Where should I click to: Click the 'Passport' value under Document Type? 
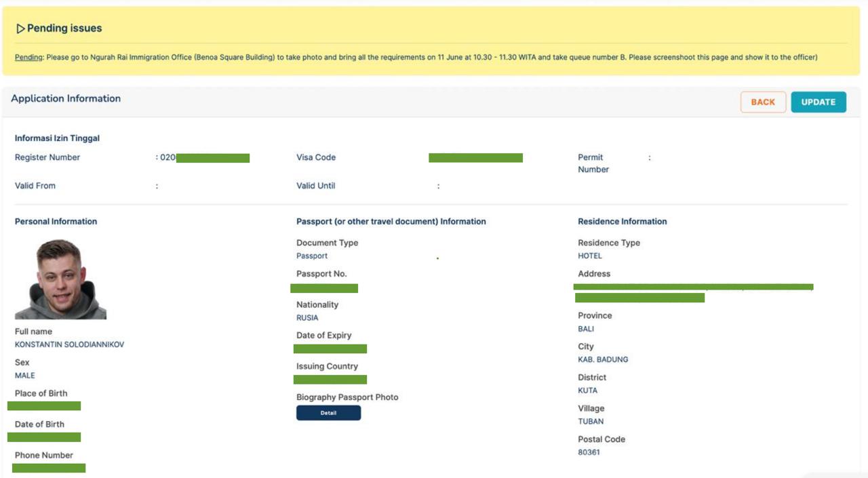312,256
